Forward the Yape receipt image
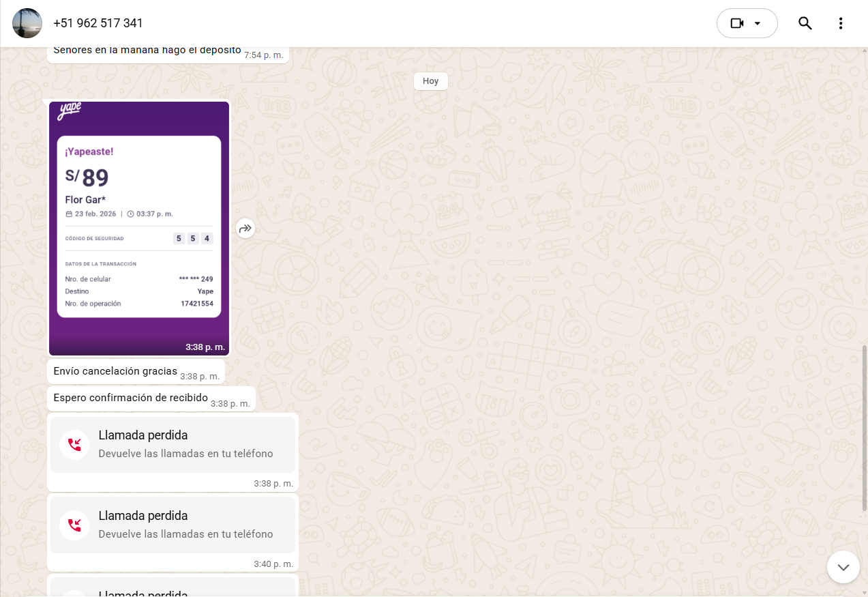The height and width of the screenshot is (597, 868). pos(245,229)
